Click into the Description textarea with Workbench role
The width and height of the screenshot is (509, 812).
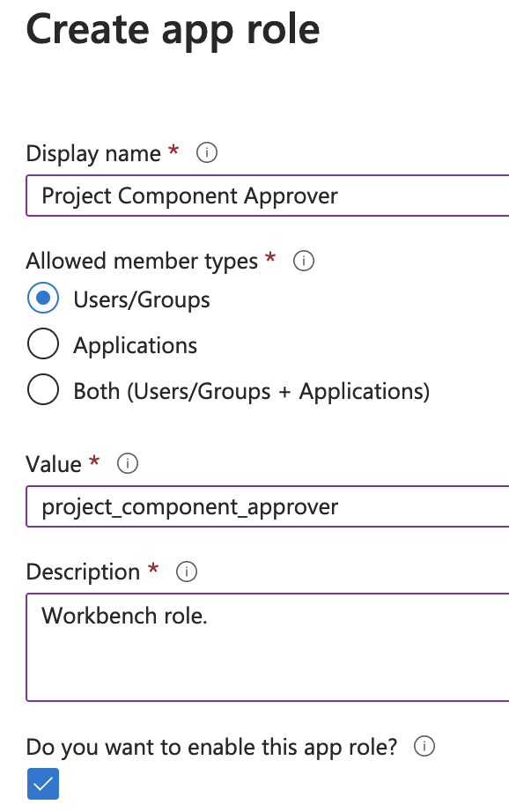268,647
